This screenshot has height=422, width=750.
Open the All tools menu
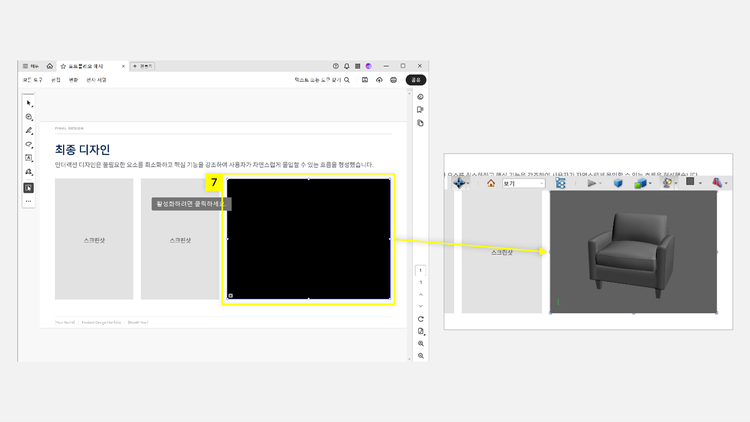coord(33,80)
